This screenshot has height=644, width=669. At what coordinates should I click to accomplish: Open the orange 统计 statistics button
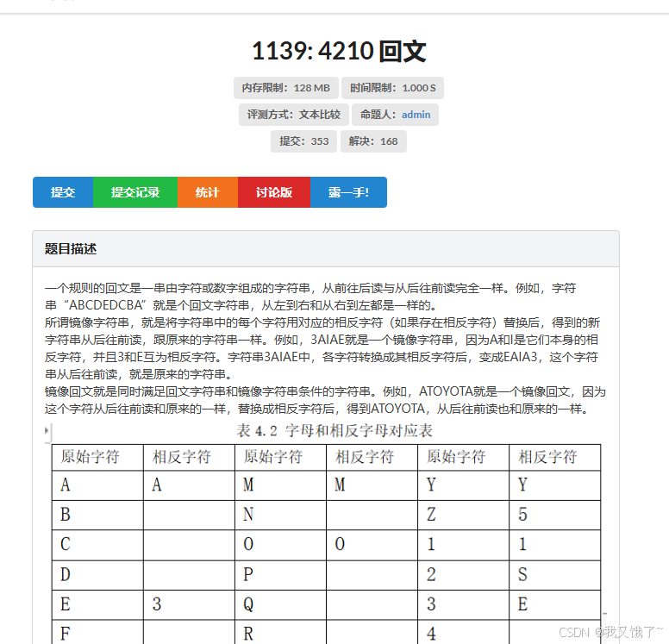tap(208, 192)
